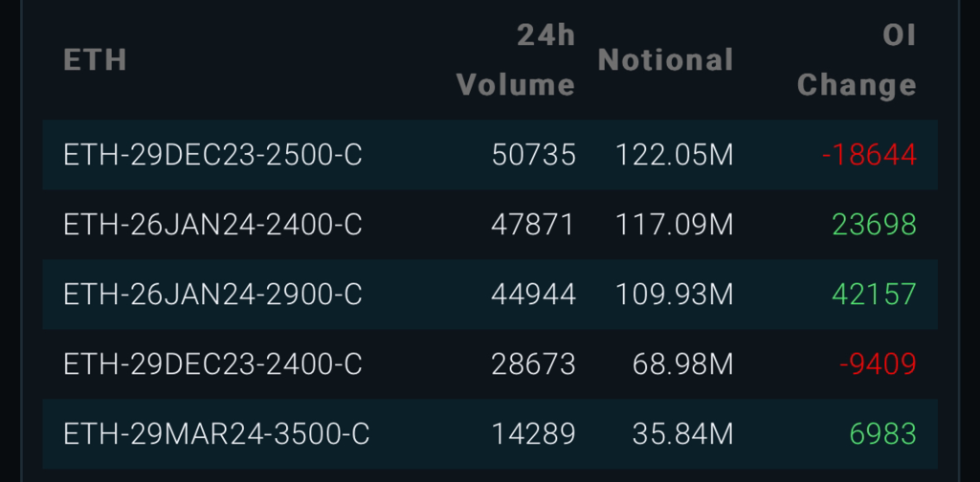Viewport: 980px width, 482px height.
Task: Click the ETH column header
Action: (x=95, y=60)
